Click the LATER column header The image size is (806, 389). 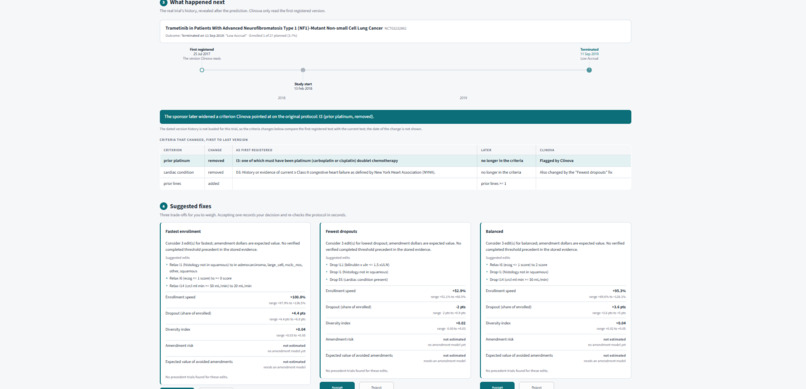(486, 150)
